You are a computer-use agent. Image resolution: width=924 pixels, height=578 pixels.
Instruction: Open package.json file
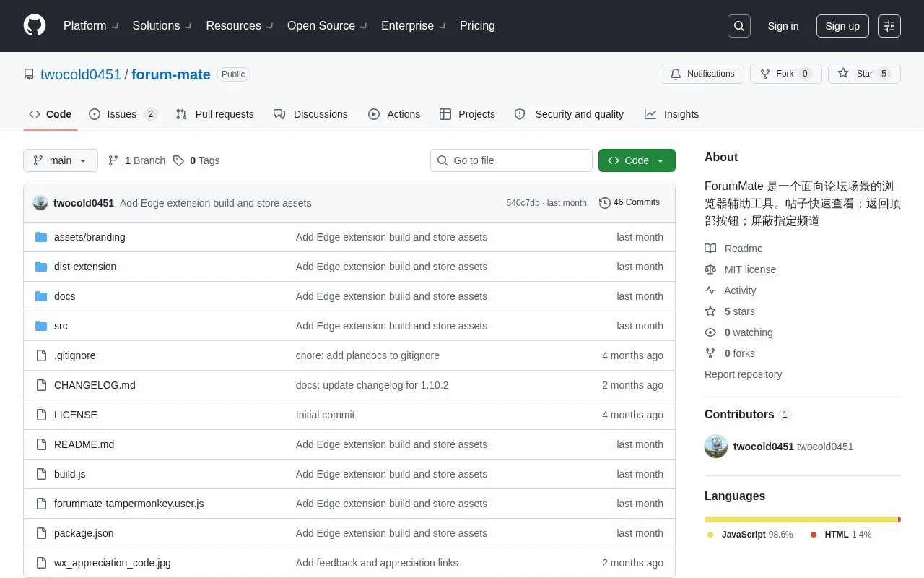(84, 533)
